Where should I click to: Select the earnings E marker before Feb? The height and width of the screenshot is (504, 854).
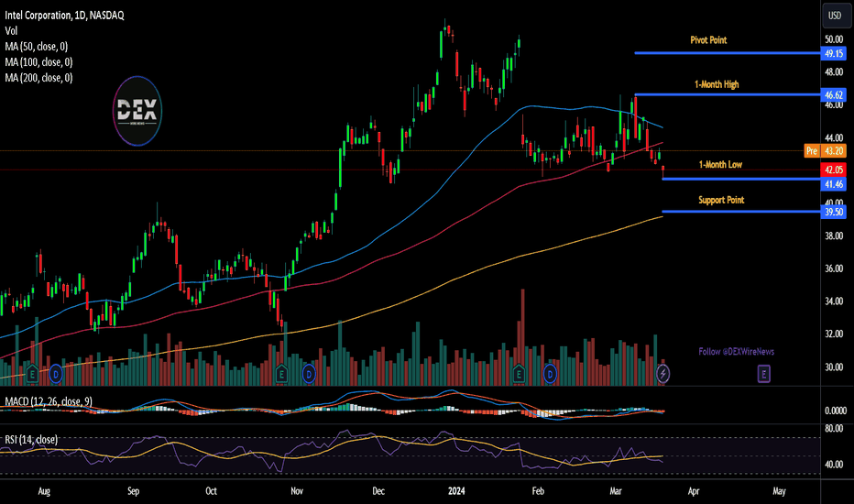[x=519, y=374]
